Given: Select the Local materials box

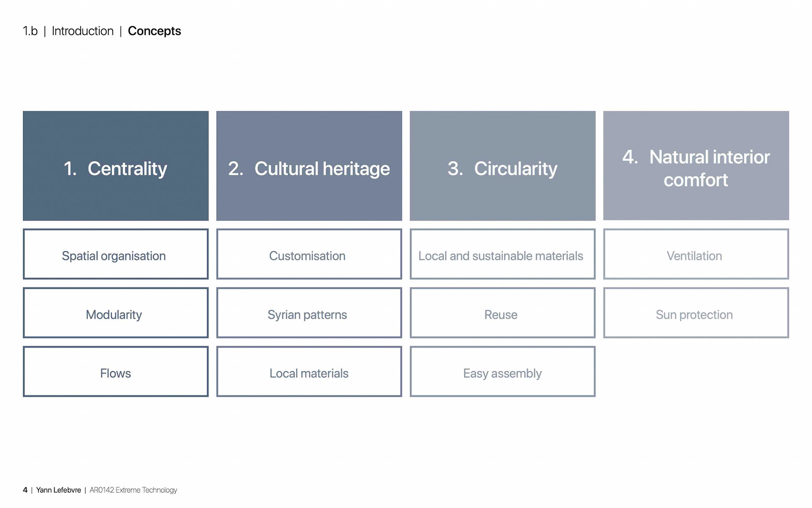Looking at the screenshot, I should coord(309,372).
